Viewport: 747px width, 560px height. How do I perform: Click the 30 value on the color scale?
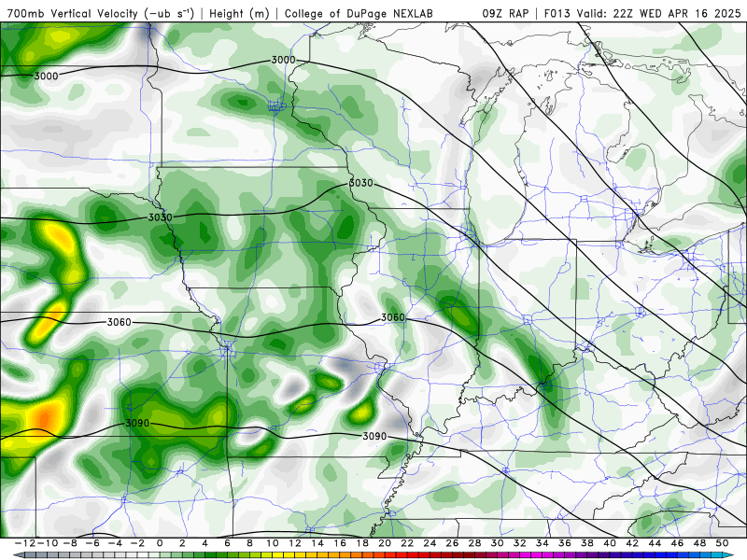pos(498,543)
